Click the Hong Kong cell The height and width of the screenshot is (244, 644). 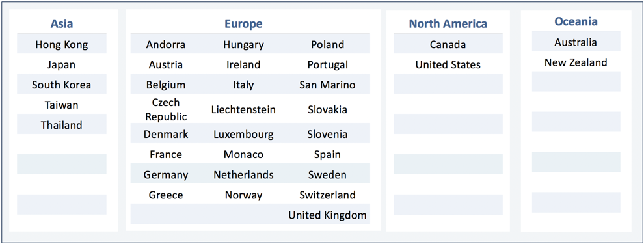pyautogui.click(x=62, y=44)
